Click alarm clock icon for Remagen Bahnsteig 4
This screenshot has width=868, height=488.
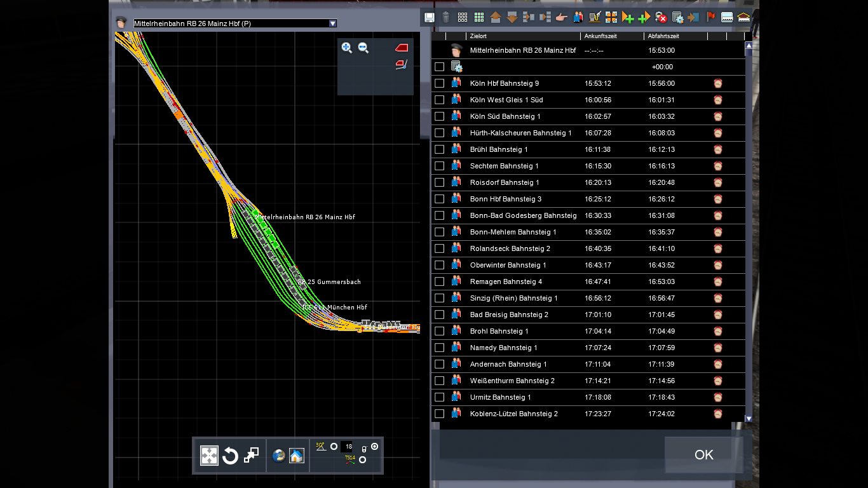[x=717, y=281]
